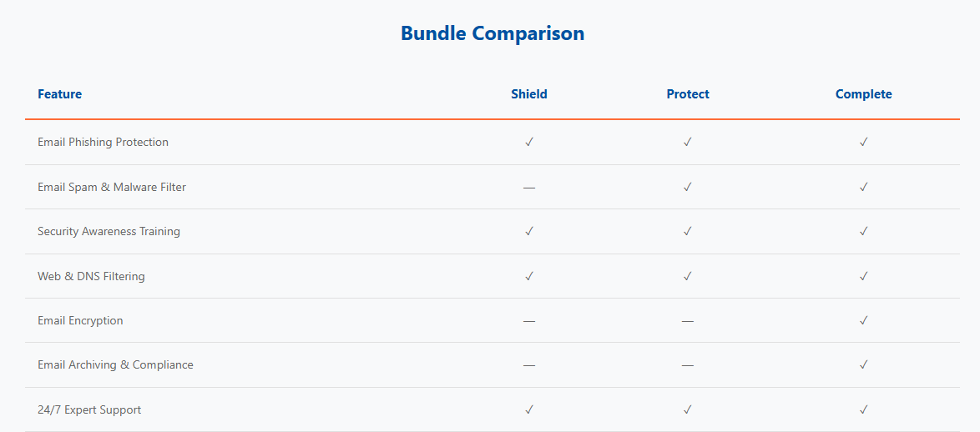The width and height of the screenshot is (980, 432).
Task: Click the Security Awareness Training feature label
Action: point(109,231)
